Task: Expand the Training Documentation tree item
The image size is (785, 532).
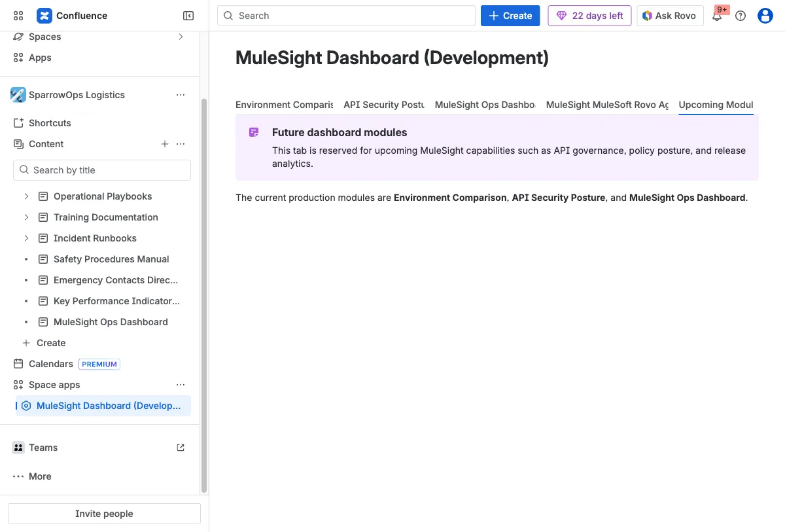Action: 26,217
